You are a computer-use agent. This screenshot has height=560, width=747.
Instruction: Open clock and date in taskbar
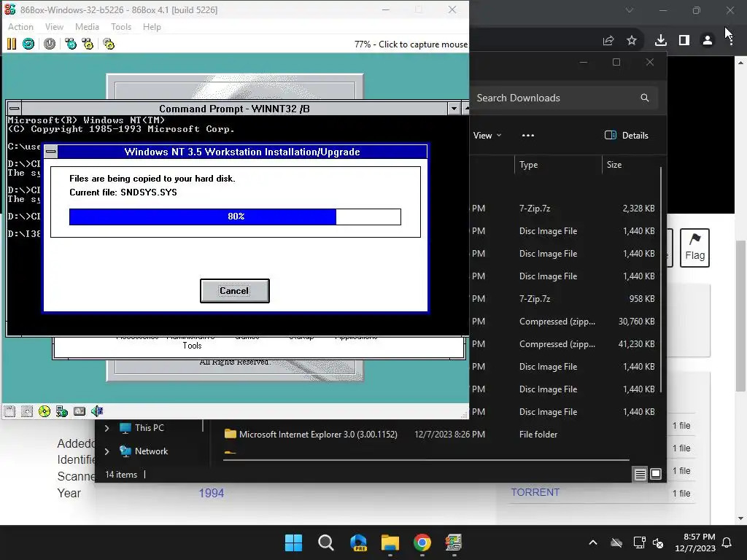(695, 542)
